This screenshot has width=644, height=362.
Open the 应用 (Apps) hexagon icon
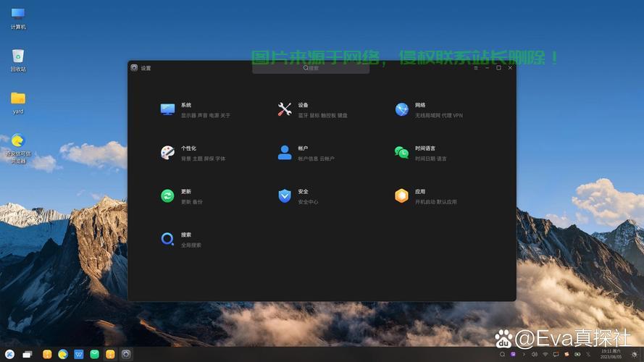[402, 195]
